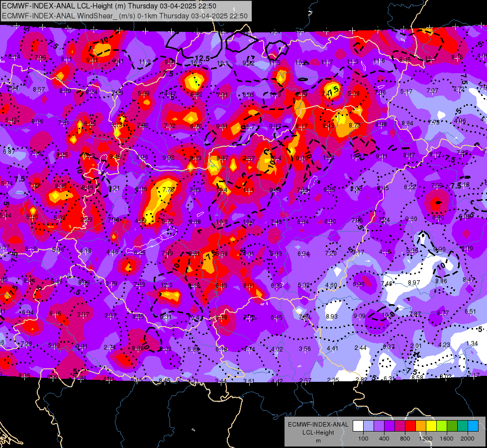Click the wind shear value '4.02'
Viewport: 487px width, 448px height.
[x=277, y=349]
